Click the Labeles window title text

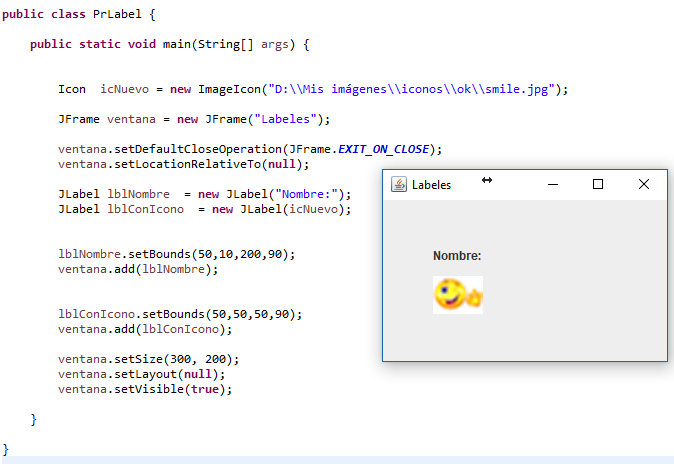coord(431,185)
